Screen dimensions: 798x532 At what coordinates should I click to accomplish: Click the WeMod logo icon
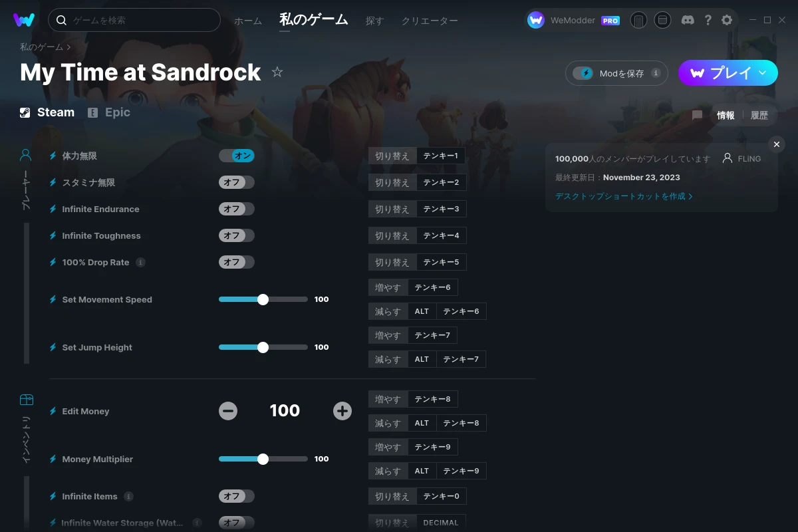pos(24,20)
